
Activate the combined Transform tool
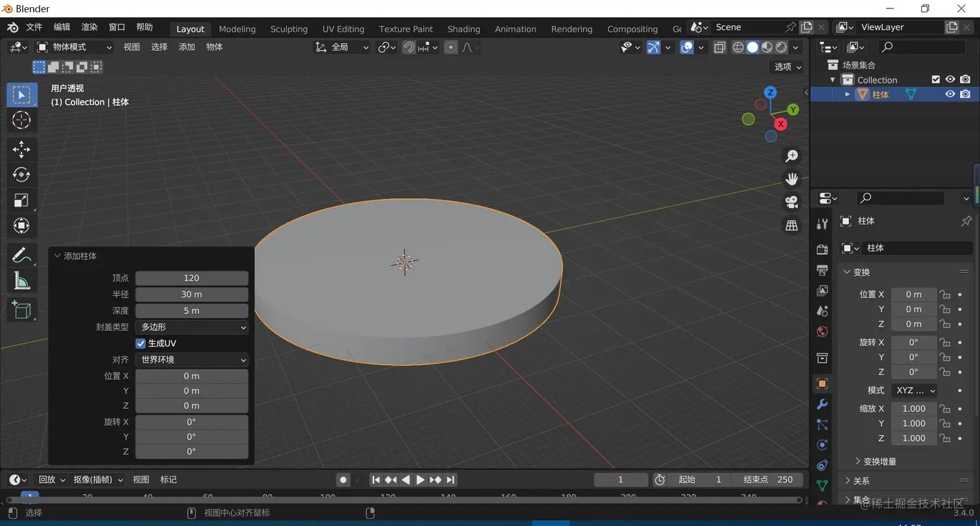point(21,225)
